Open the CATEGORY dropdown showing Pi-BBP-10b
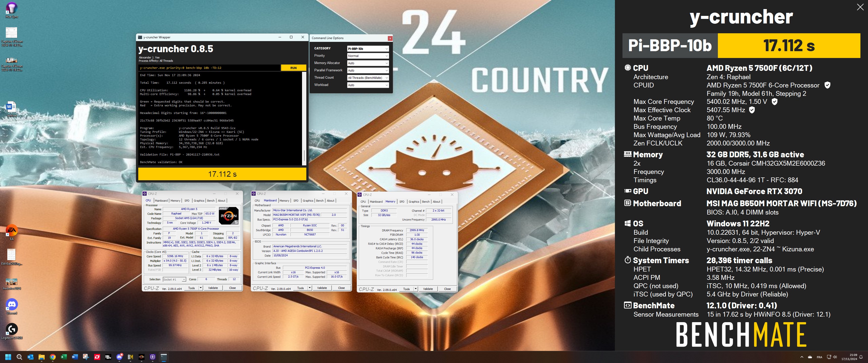 [x=368, y=48]
